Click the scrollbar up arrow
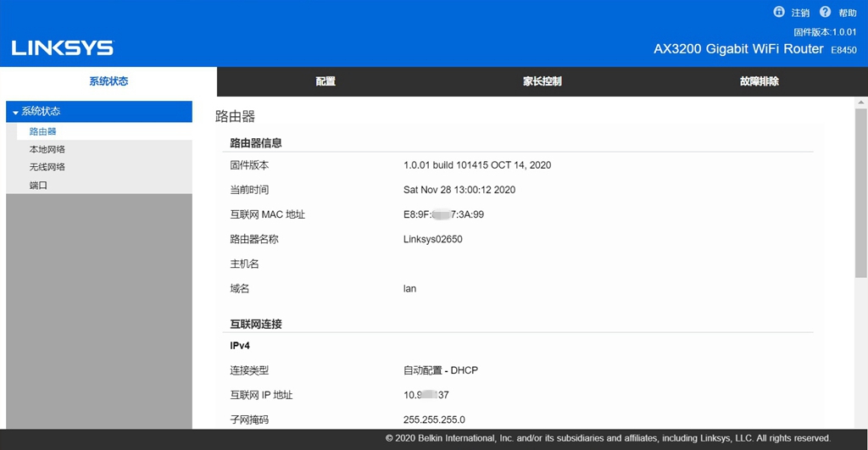Image resolution: width=868 pixels, height=450 pixels. [861, 103]
